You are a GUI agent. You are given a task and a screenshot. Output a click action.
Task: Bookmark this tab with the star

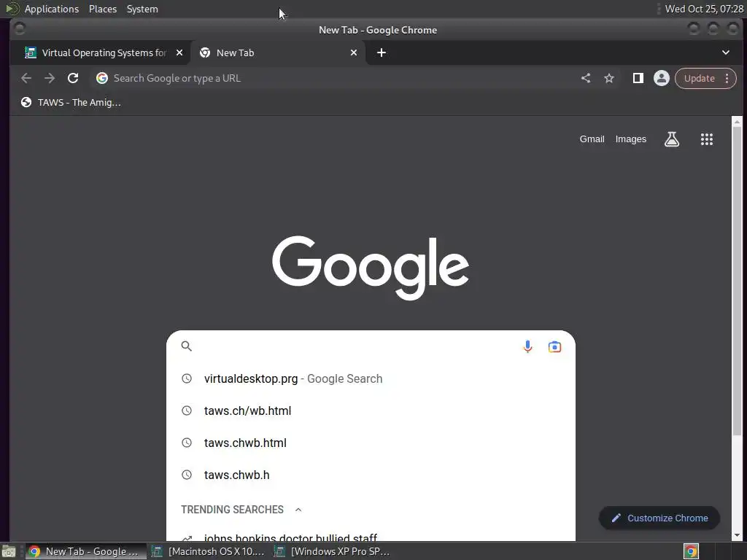(609, 78)
